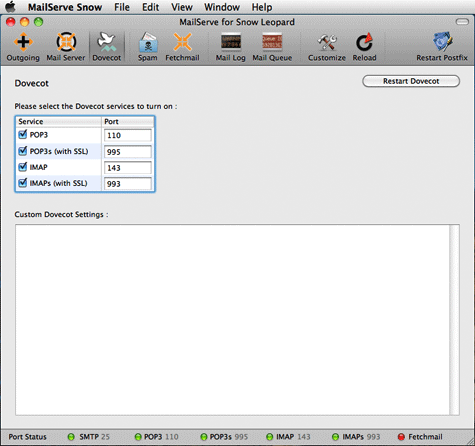Open the Edit menu
The image size is (475, 446).
pyautogui.click(x=150, y=7)
